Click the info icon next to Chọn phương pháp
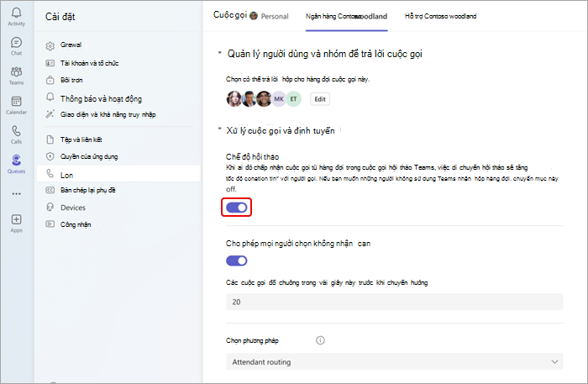The image size is (588, 384). pos(320,340)
